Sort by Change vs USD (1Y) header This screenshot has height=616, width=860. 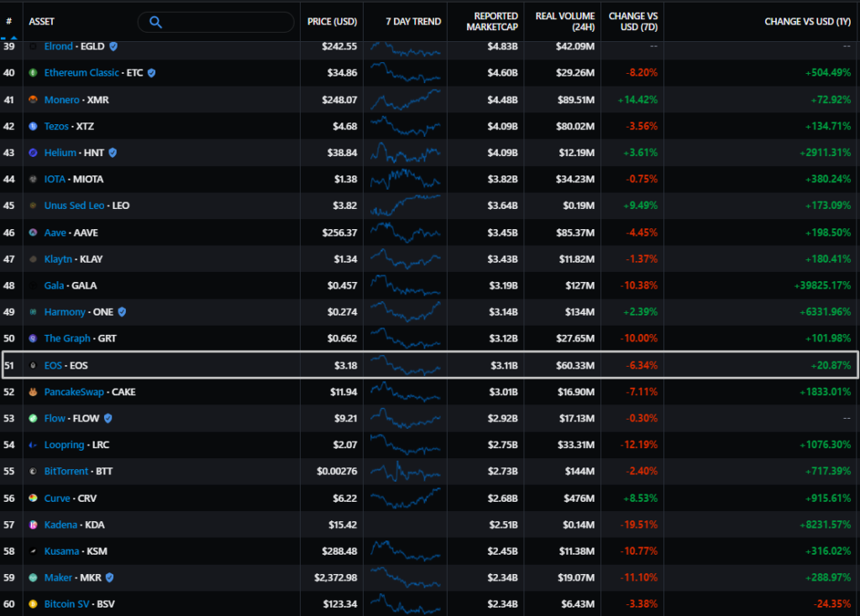coord(806,22)
